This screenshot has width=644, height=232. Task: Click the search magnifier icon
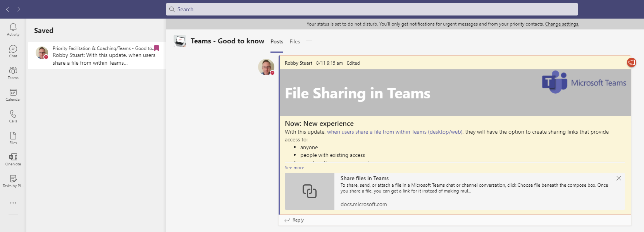point(172,9)
